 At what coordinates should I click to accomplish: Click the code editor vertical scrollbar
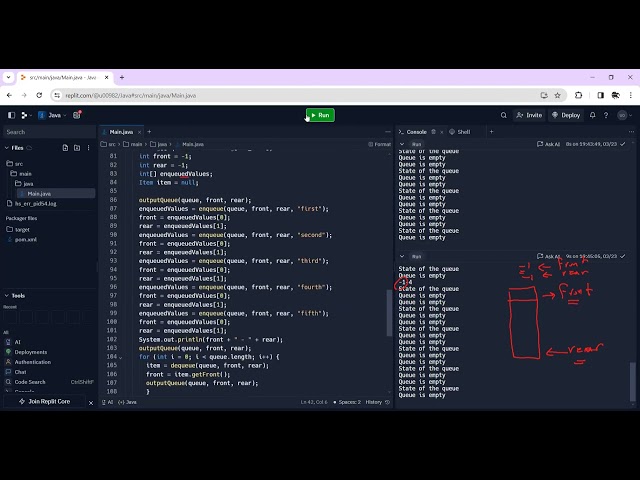389,313
